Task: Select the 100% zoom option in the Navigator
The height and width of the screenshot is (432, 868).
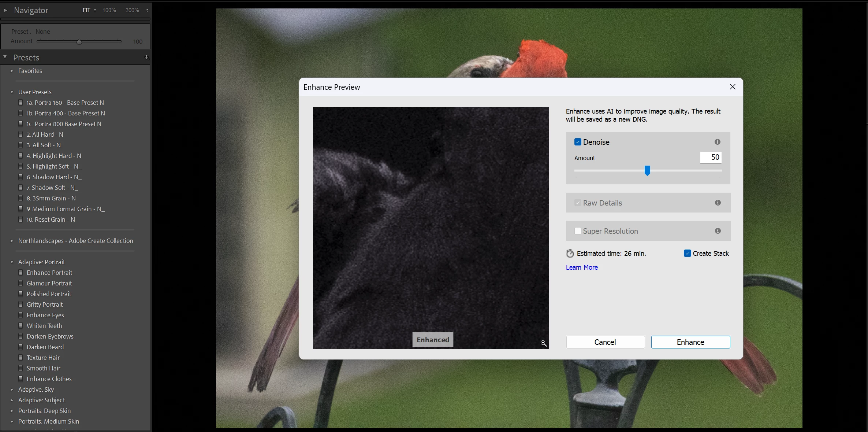Action: pos(109,10)
